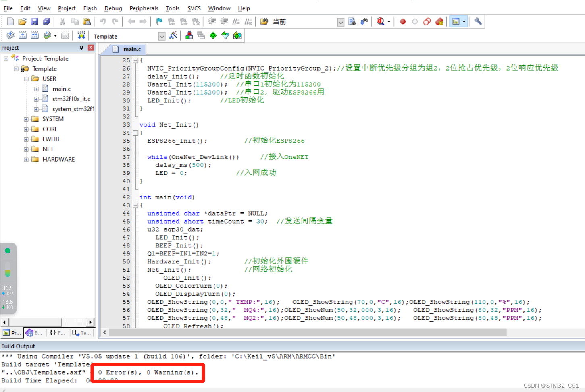This screenshot has width=585, height=392.
Task: Save the current file
Action: point(34,21)
